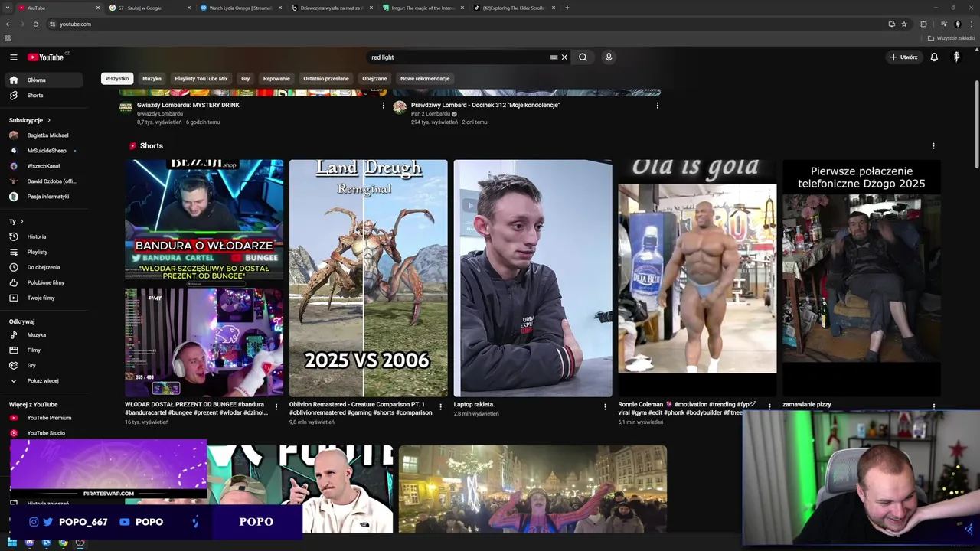Viewport: 980px width, 551px height.
Task: Select the Obejrzane filter chip
Action: pyautogui.click(x=375, y=78)
